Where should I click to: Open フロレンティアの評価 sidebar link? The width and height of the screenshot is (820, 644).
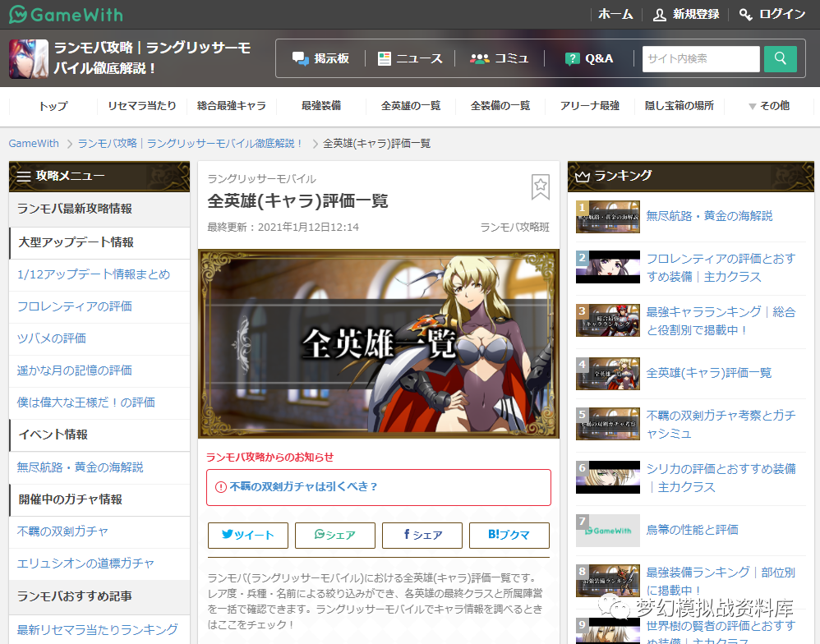click(74, 306)
